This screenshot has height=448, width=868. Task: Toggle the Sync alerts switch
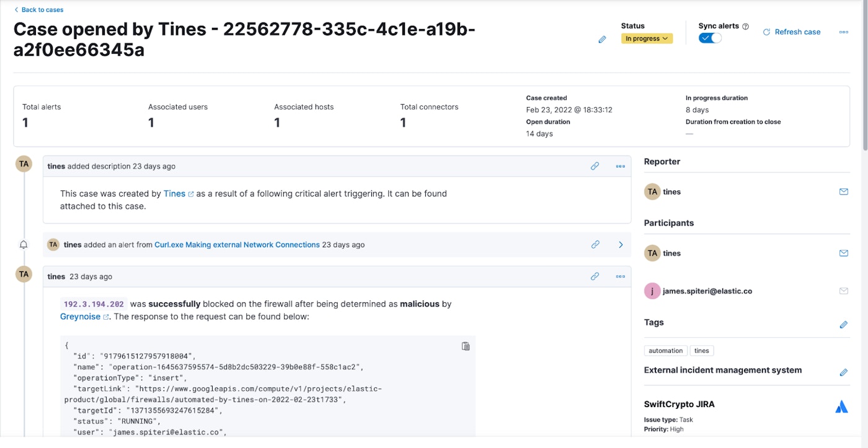(x=710, y=38)
